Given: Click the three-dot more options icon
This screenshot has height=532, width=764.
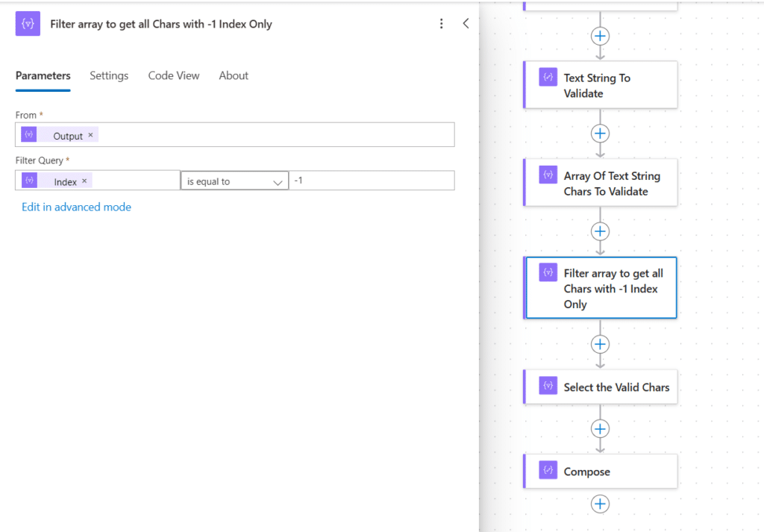Looking at the screenshot, I should click(x=442, y=24).
